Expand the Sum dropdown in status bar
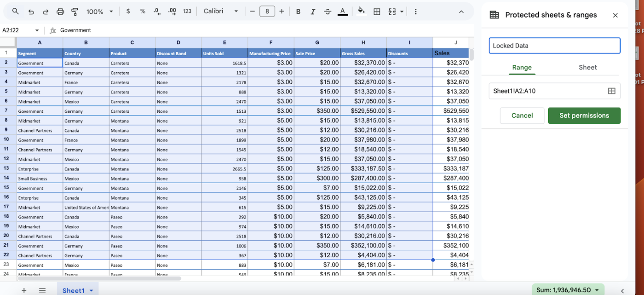 point(567,290)
